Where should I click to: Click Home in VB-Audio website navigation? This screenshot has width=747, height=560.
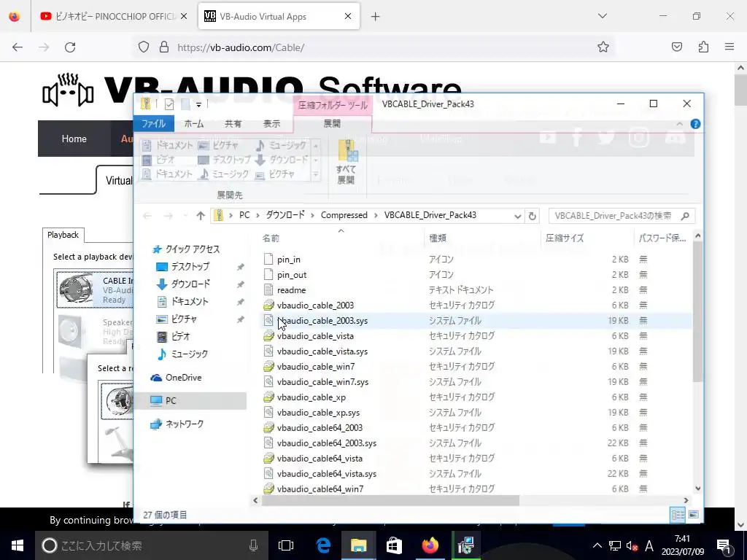coord(74,139)
